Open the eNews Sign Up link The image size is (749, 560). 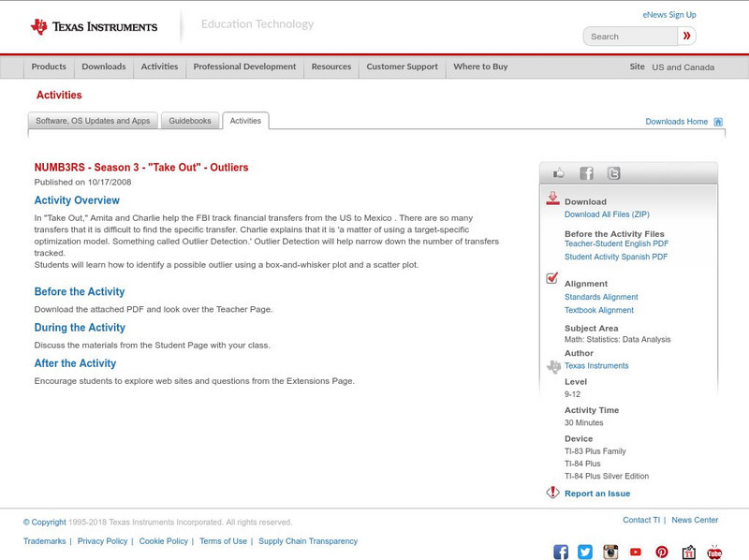coord(669,15)
